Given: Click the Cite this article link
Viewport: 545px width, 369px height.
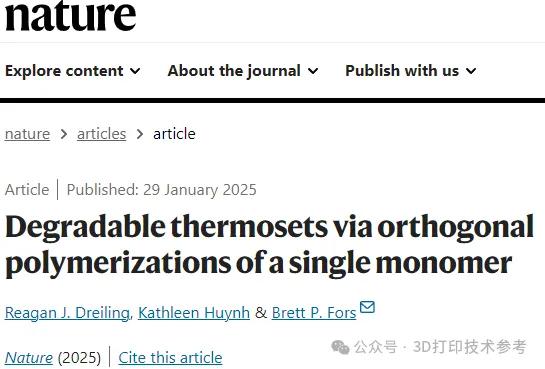Looking at the screenshot, I should (170, 358).
